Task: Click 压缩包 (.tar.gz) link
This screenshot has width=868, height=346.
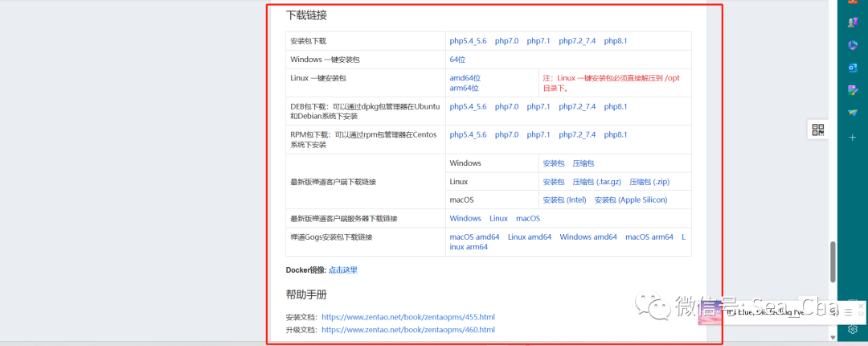Action: coord(596,182)
